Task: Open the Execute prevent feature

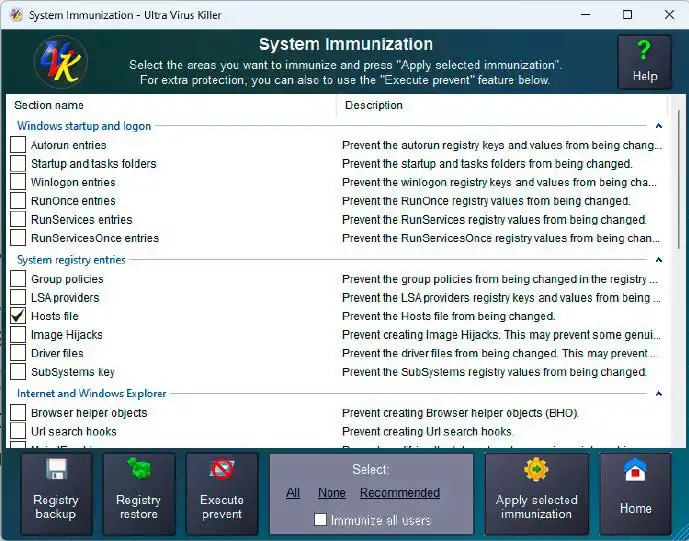Action: [x=221, y=494]
